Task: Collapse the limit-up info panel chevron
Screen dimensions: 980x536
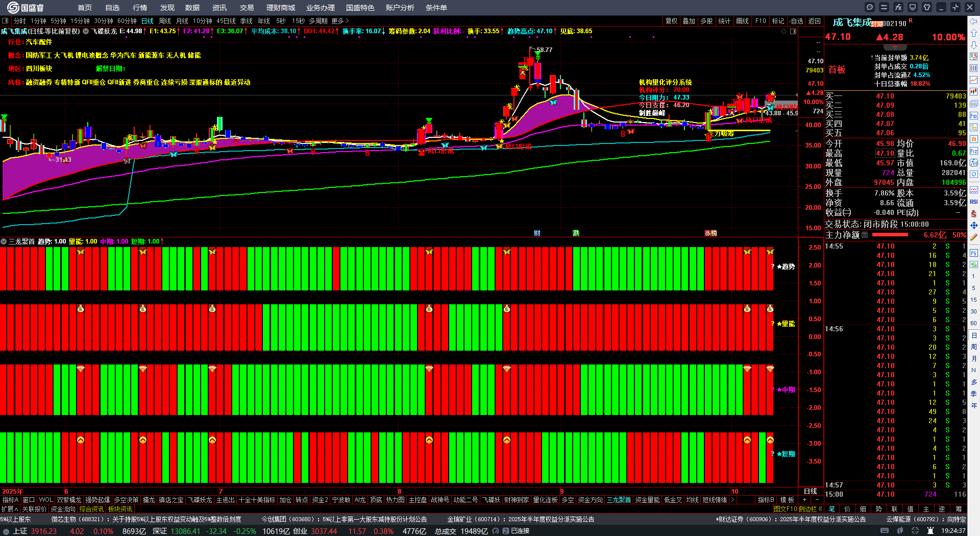Action: click(x=895, y=47)
